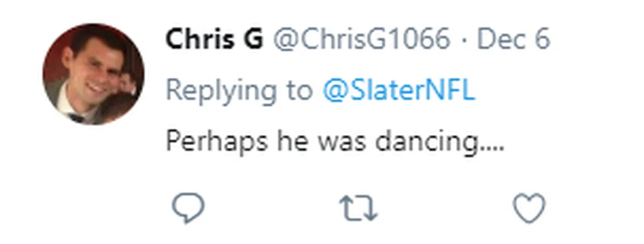Click the speech bubble comment icon
The width and height of the screenshot is (644, 244).
point(188,208)
